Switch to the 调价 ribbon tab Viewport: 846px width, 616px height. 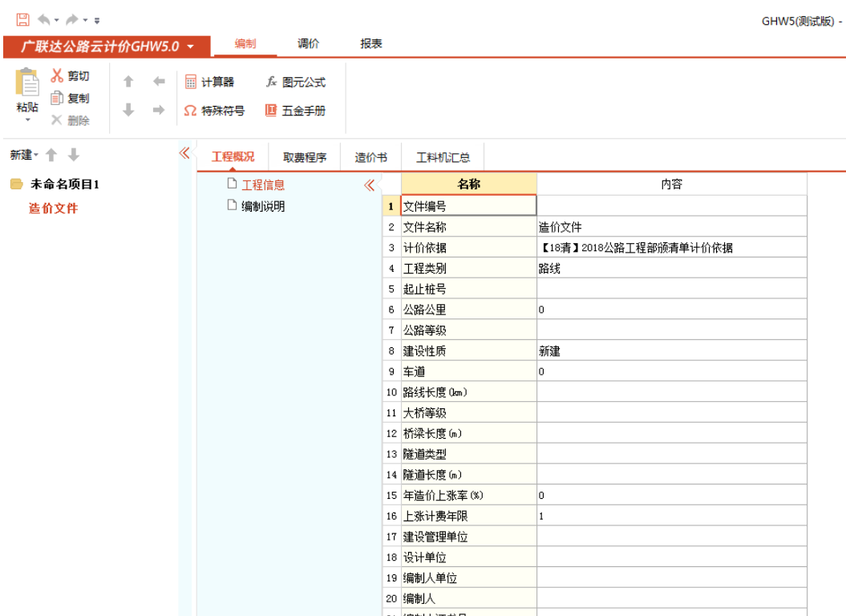pos(308,44)
